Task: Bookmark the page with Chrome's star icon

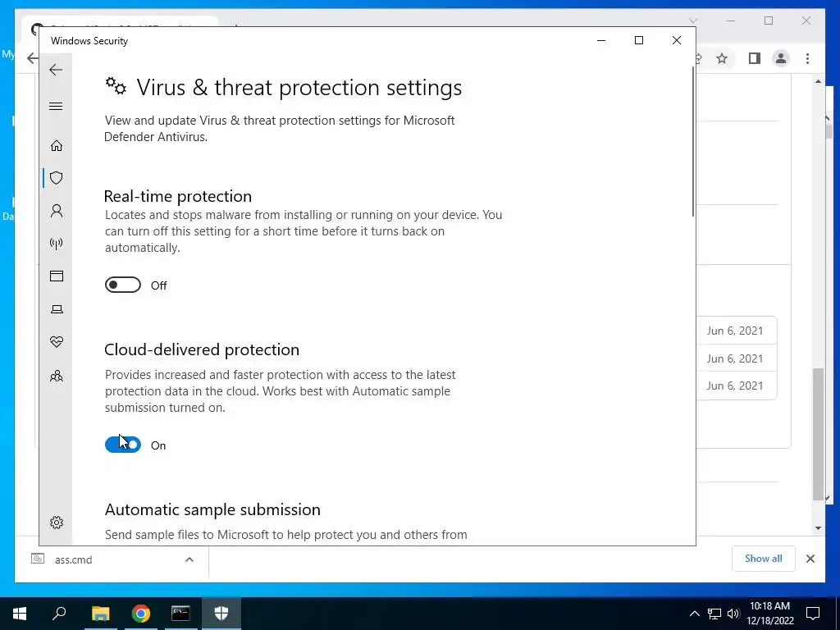Action: pyautogui.click(x=722, y=58)
